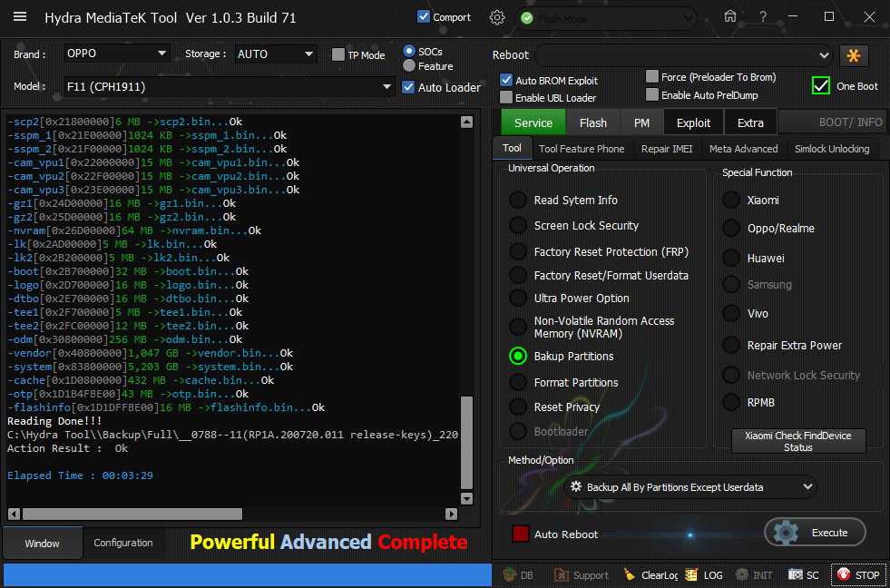This screenshot has width=890, height=588.
Task: Open help question mark icon
Action: tap(763, 16)
